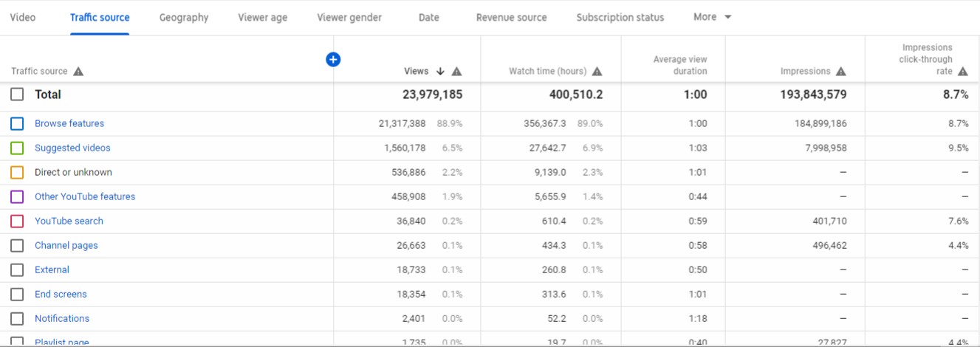Expand the More tabs dropdown

point(712,17)
